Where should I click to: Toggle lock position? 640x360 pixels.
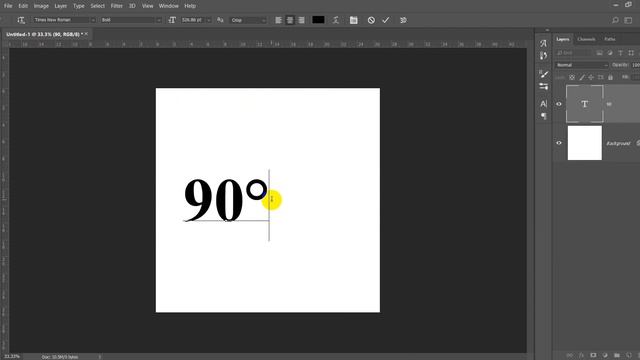point(591,77)
